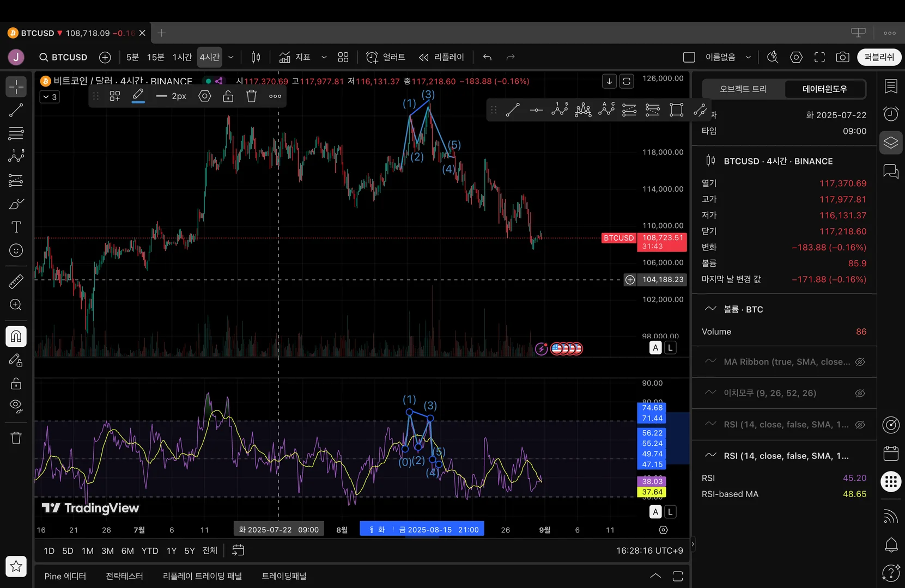Viewport: 905px width, 588px height.
Task: Take a chart snapshot with camera icon
Action: (x=842, y=57)
